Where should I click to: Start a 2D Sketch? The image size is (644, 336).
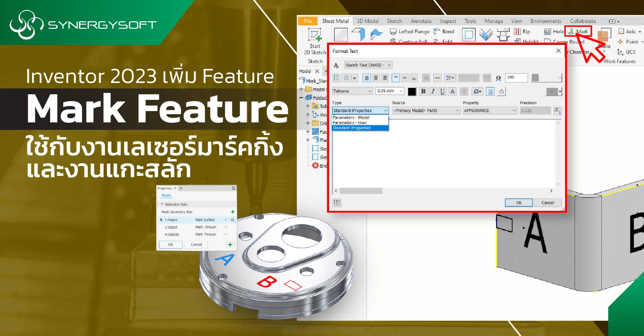coord(315,41)
